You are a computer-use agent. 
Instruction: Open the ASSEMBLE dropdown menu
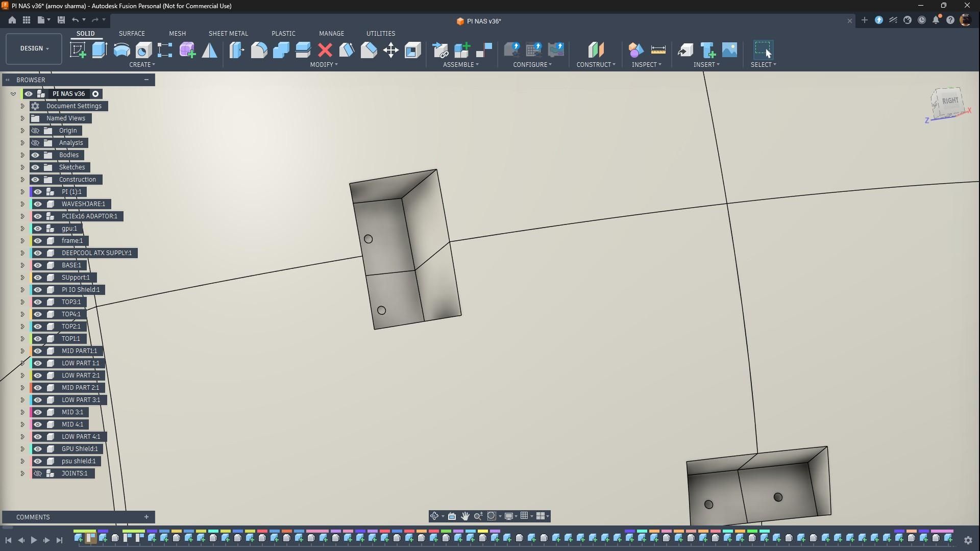point(460,65)
